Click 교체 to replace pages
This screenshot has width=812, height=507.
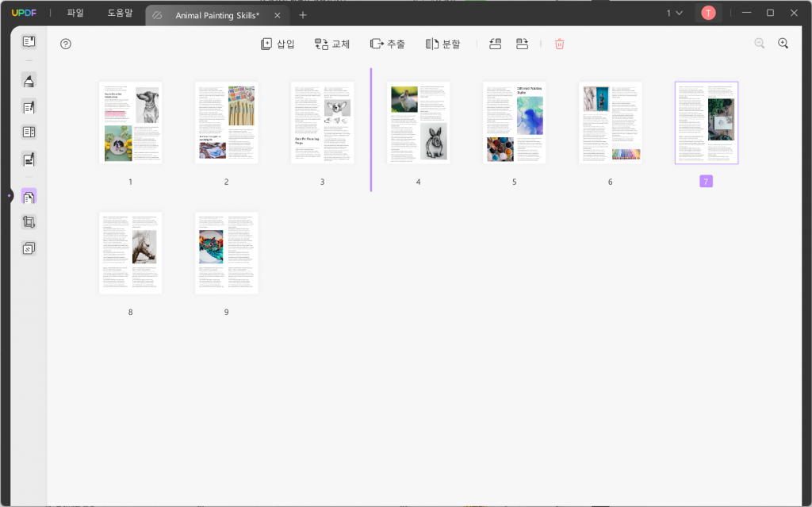(331, 44)
